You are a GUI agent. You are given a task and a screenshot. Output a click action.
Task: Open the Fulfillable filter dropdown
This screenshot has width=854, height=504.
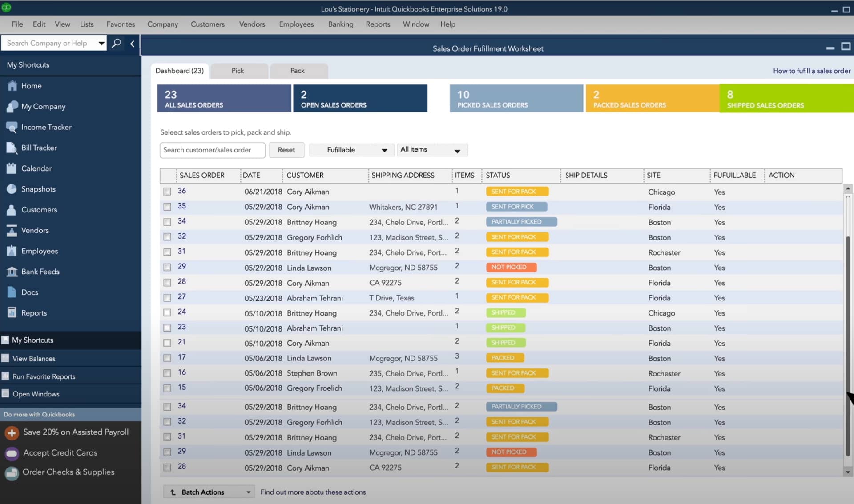pos(351,150)
